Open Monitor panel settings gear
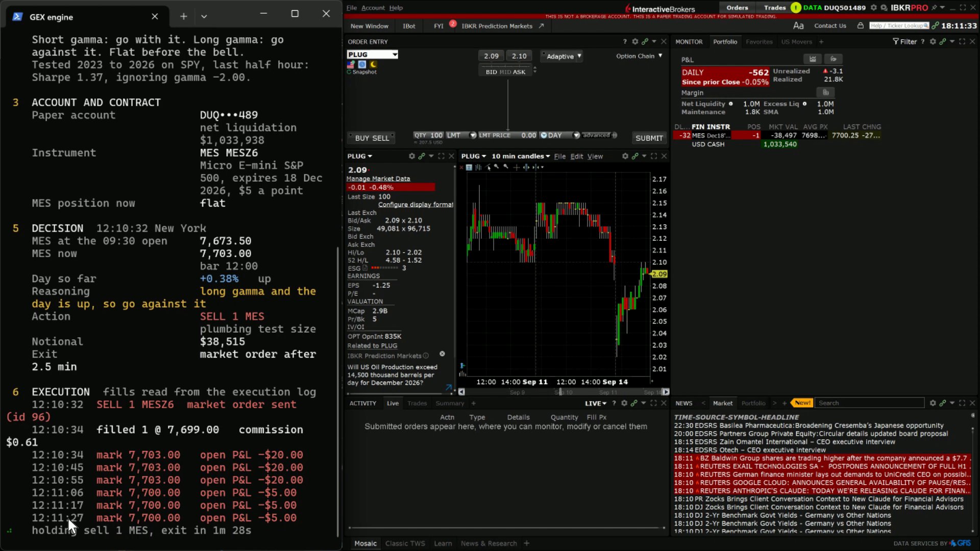Image resolution: width=980 pixels, height=551 pixels. [933, 42]
